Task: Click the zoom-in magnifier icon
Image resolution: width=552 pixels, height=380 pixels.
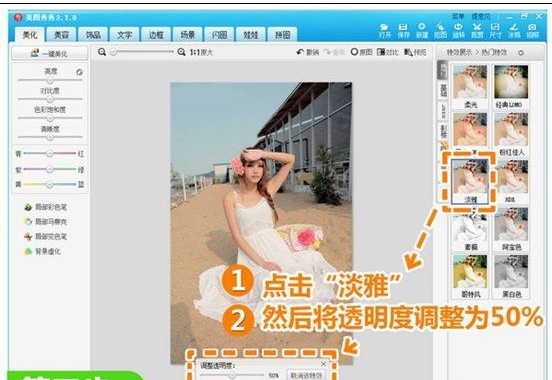Action: [181, 52]
